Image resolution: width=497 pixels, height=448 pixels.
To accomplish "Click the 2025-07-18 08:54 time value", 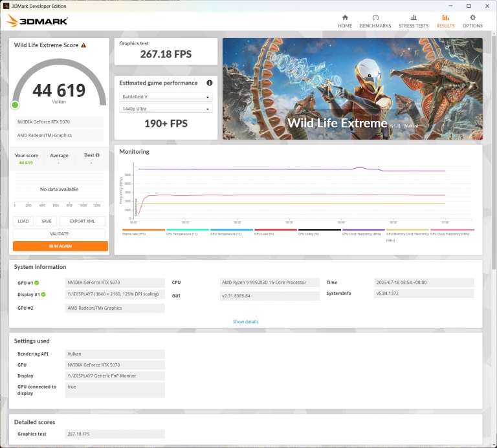I will click(x=424, y=283).
